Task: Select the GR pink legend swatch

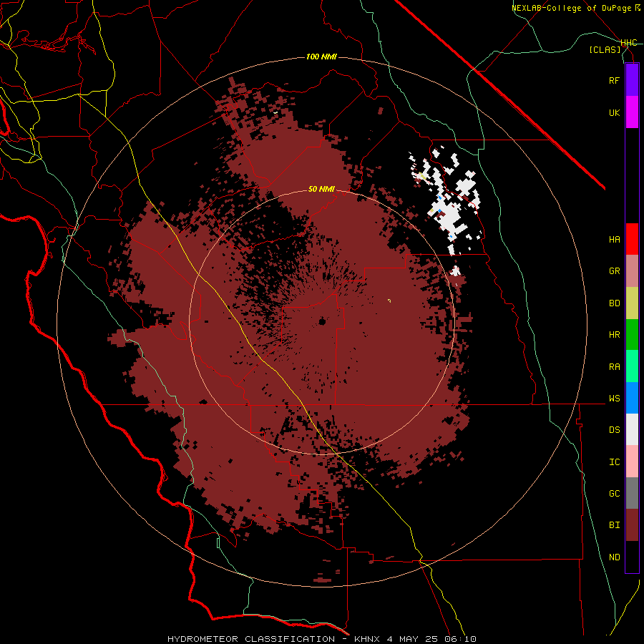Action: 632,271
